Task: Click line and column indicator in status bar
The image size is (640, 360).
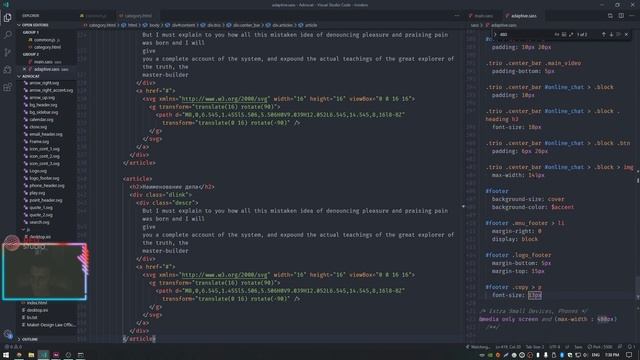Action: point(508,347)
